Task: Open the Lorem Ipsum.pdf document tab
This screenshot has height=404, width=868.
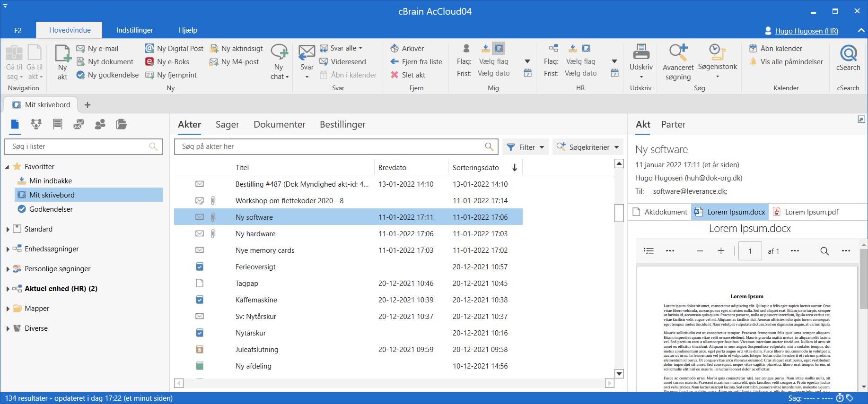Action: (x=806, y=212)
